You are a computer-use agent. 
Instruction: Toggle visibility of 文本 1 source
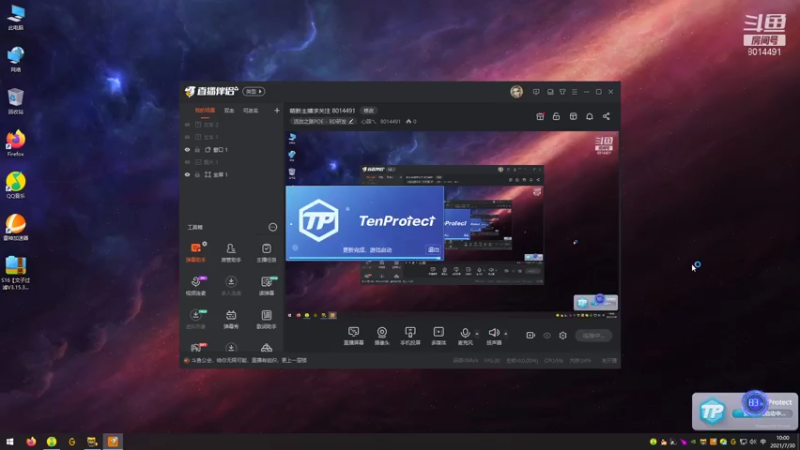(187, 137)
